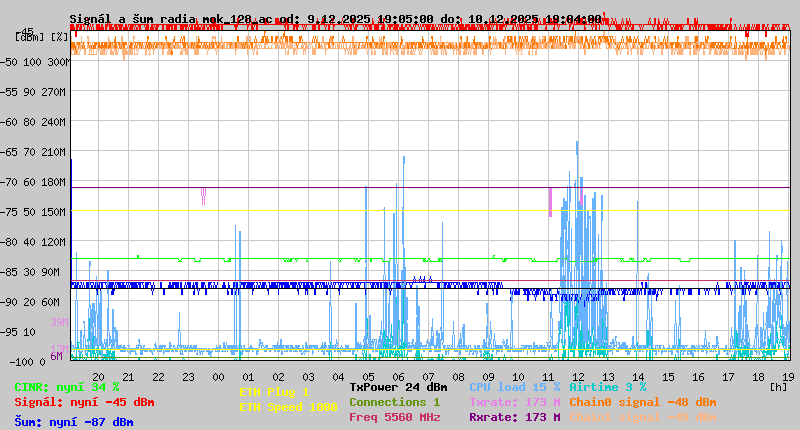The image size is (800, 430).
Task: Click the 'Connections 1' legend label
Action: (x=394, y=402)
